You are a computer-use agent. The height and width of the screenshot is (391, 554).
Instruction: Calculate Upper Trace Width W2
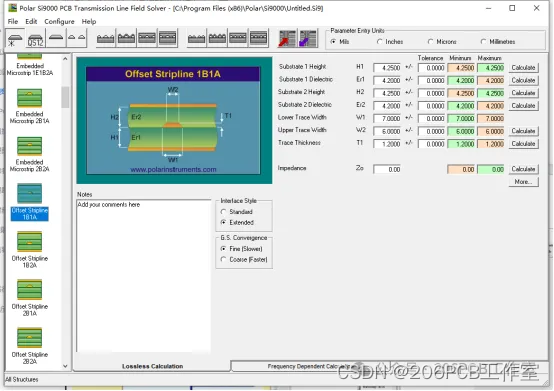pyautogui.click(x=523, y=131)
